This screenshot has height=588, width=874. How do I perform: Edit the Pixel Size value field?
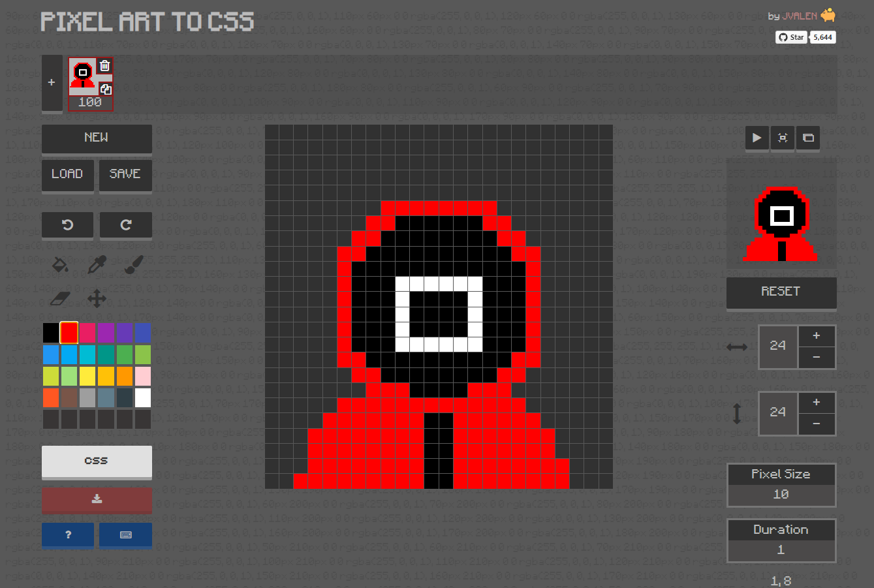click(x=781, y=495)
